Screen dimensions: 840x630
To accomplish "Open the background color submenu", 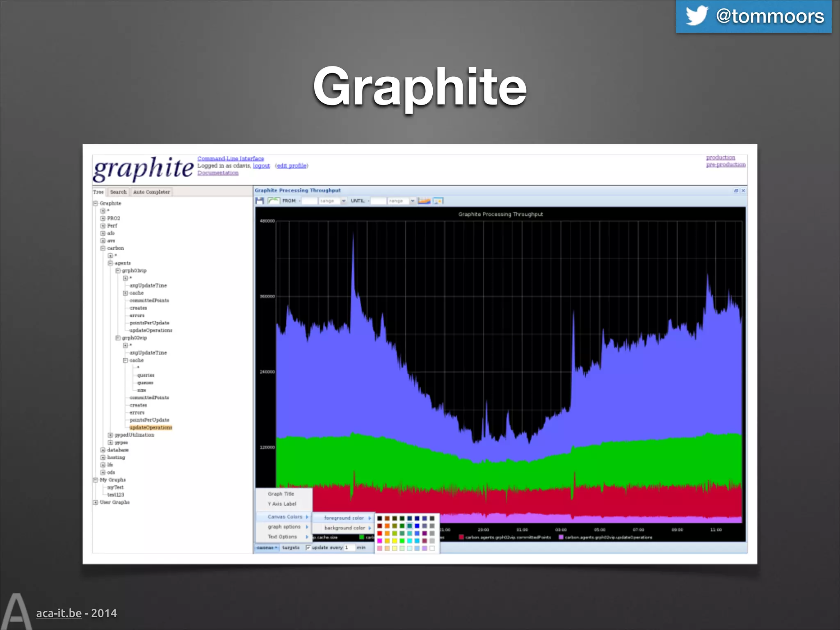I will [x=344, y=528].
